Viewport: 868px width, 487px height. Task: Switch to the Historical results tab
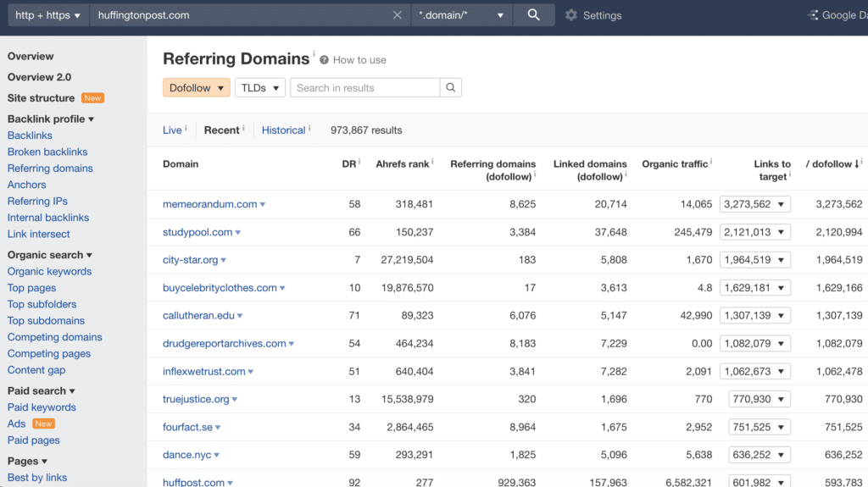283,130
